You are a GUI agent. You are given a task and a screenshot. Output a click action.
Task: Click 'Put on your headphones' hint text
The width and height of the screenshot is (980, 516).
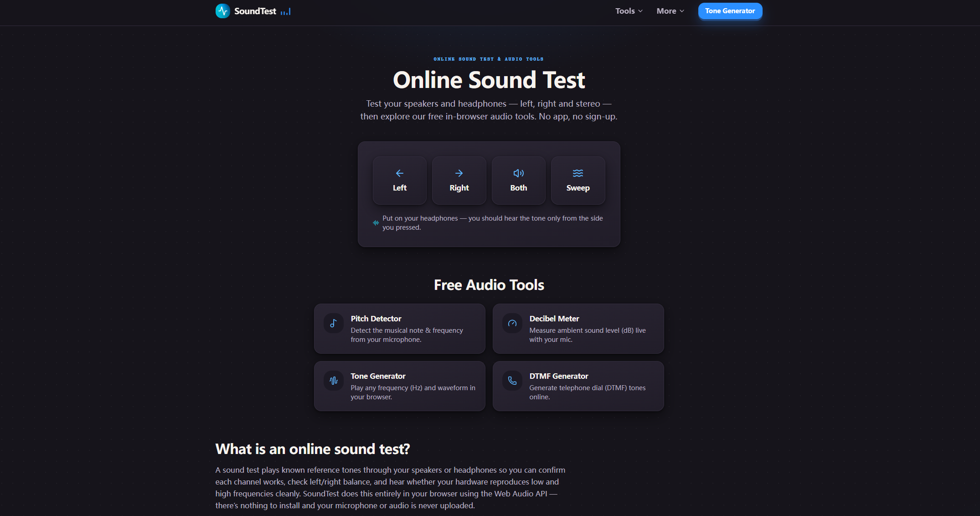(493, 223)
